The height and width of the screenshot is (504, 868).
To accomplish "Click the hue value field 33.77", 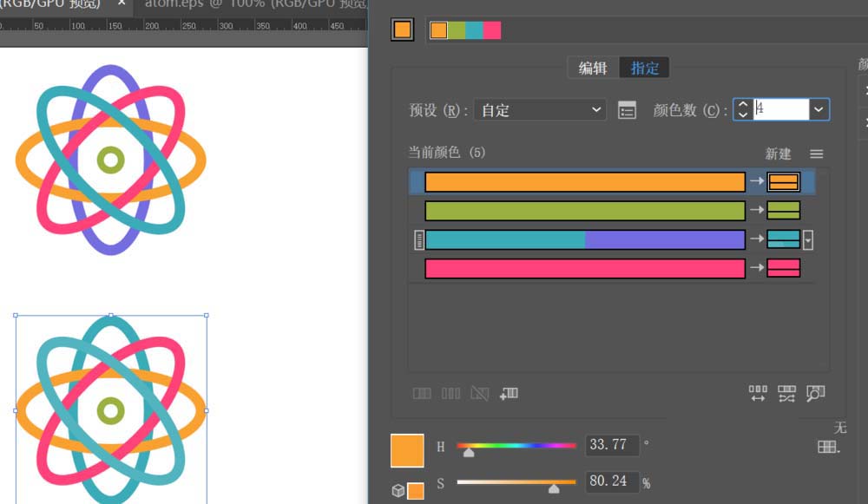I will [612, 445].
